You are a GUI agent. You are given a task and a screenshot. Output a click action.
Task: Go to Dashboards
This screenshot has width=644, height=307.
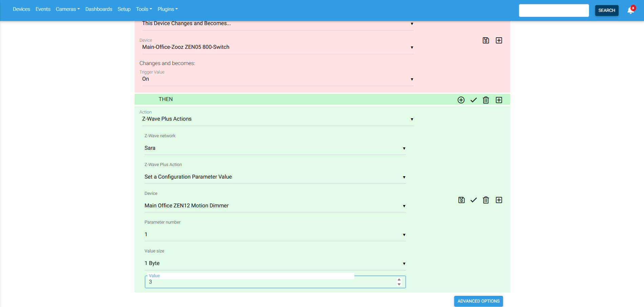[x=99, y=9]
